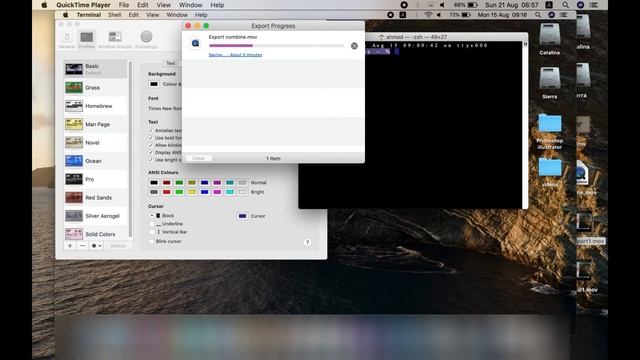The height and width of the screenshot is (360, 640).
Task: Toggle the Antialias text checkbox
Action: tap(151, 131)
